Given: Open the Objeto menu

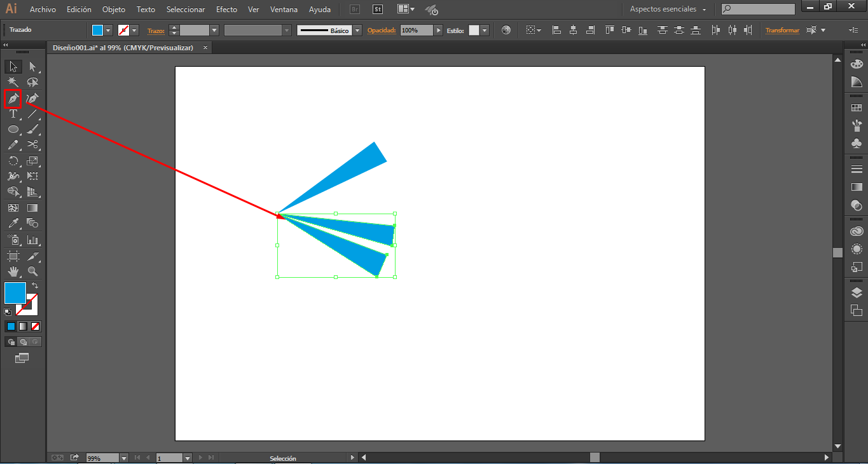Looking at the screenshot, I should 114,10.
